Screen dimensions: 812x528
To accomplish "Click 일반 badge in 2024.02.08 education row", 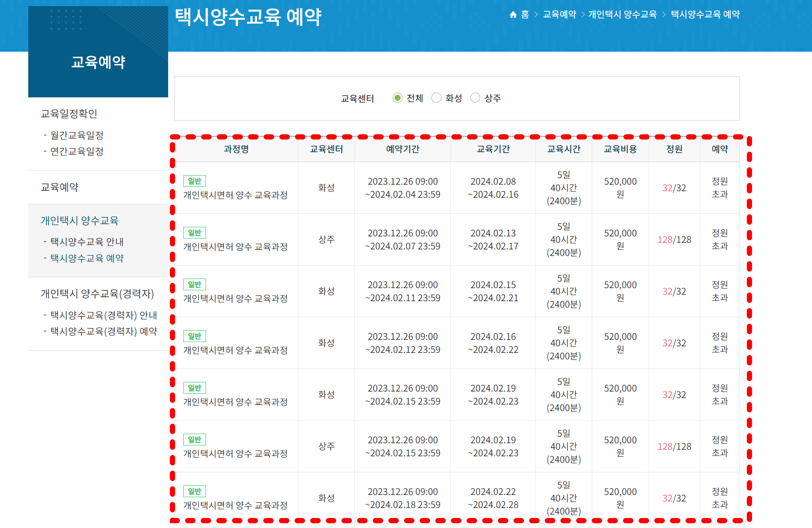I will coord(195,181).
